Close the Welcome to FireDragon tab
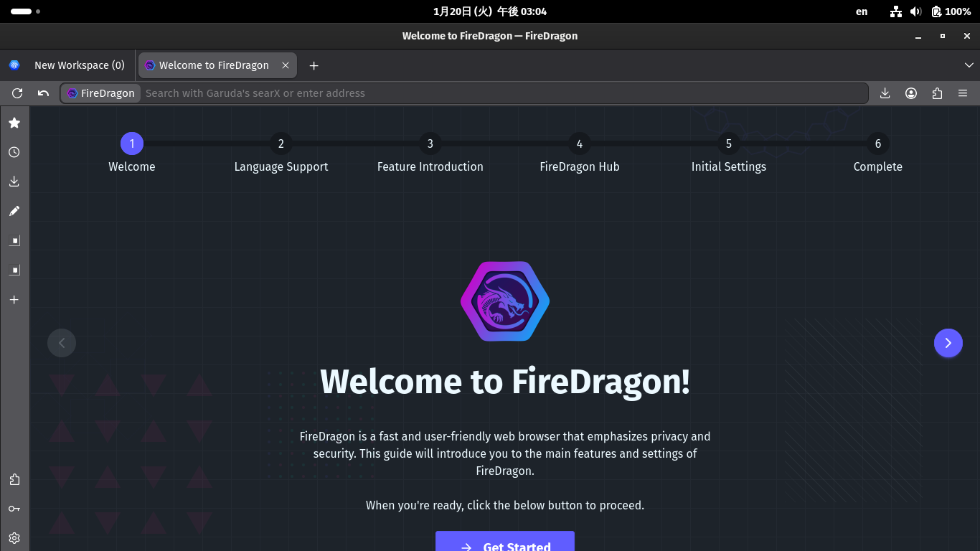Screen dimensions: 980x551 [x=286, y=65]
